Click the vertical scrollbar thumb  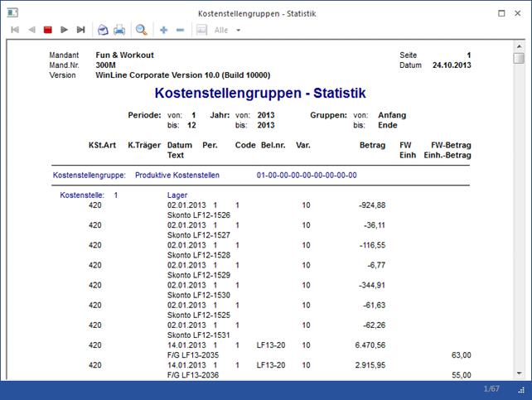(x=519, y=59)
